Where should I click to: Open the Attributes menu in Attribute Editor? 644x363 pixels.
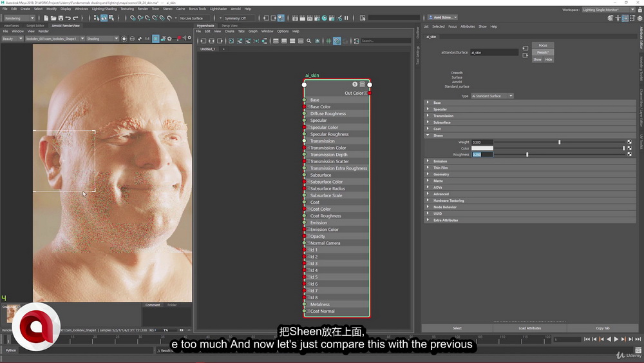tap(468, 26)
